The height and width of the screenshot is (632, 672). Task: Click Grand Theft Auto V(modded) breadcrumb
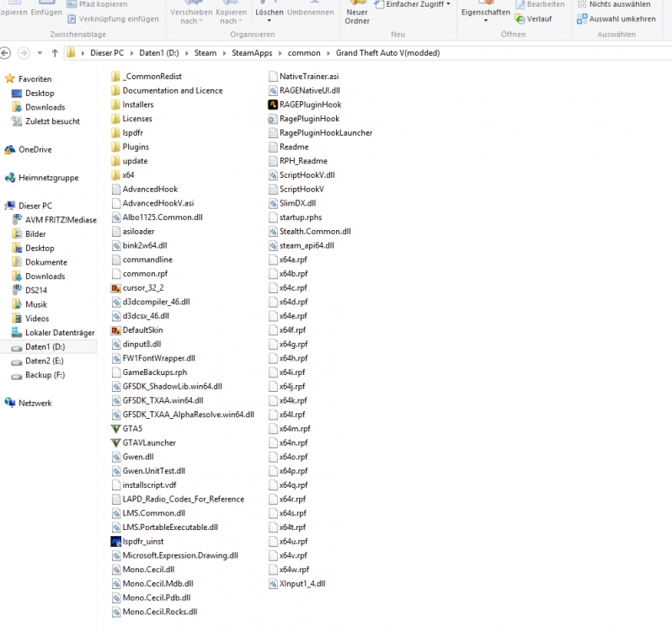[388, 53]
